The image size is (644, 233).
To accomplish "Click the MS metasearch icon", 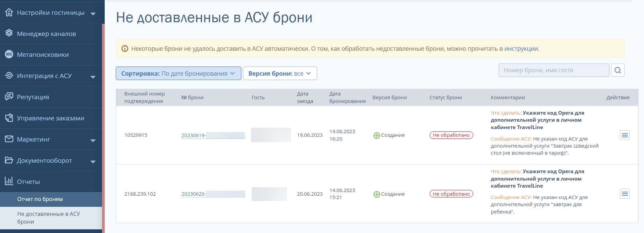I will (x=9, y=54).
